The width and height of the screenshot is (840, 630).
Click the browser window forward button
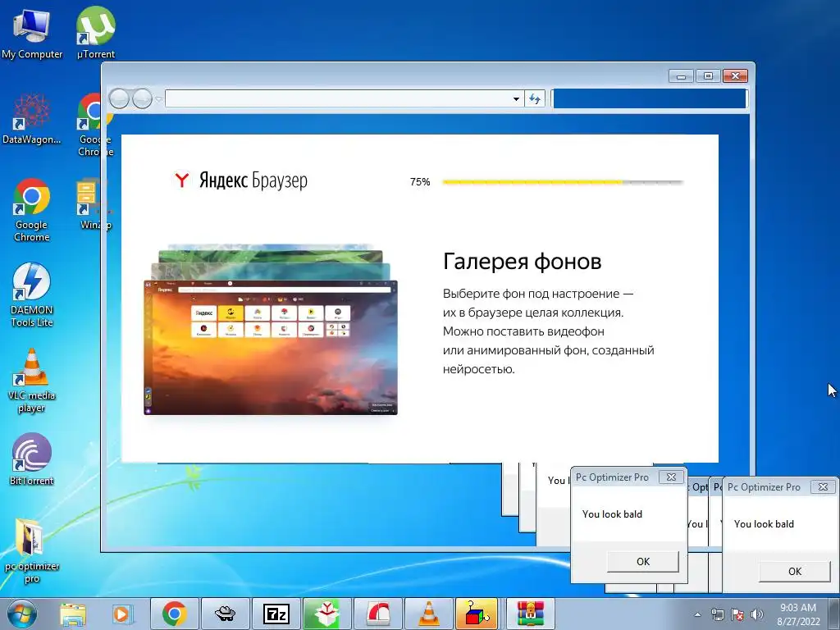[142, 98]
